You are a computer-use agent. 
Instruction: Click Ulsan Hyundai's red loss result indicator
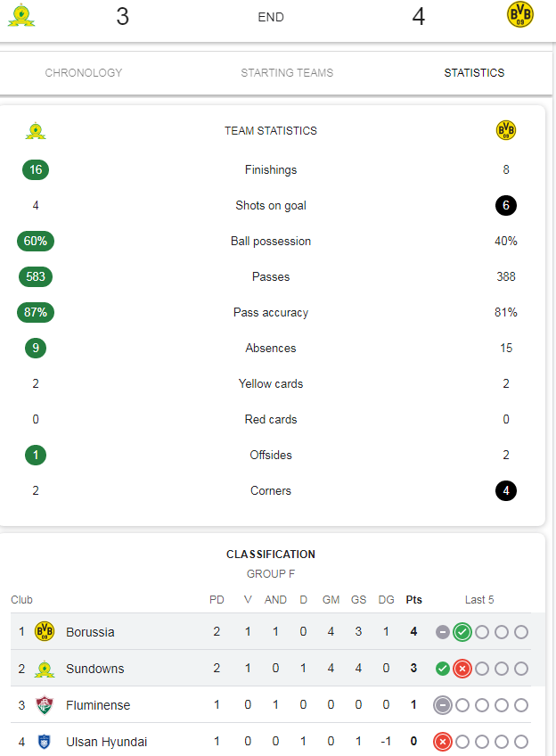click(442, 742)
